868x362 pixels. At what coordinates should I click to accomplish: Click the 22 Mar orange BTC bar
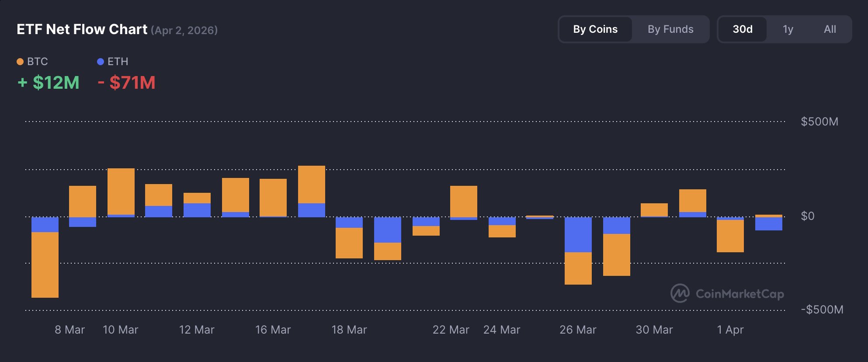pos(464,201)
